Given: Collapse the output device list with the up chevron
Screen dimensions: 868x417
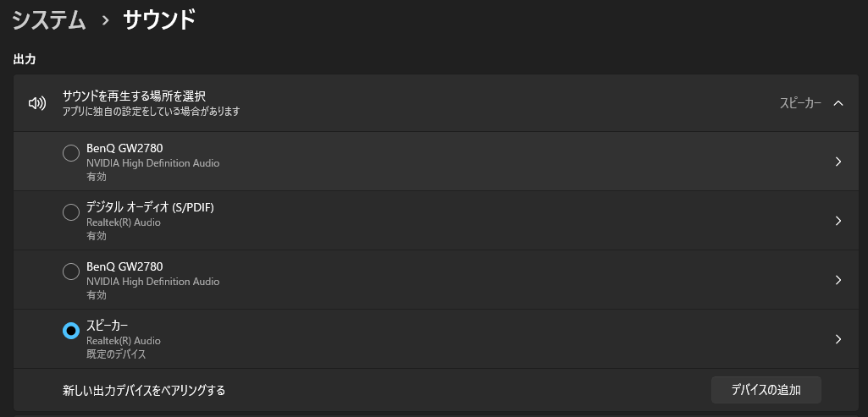Looking at the screenshot, I should tap(838, 103).
